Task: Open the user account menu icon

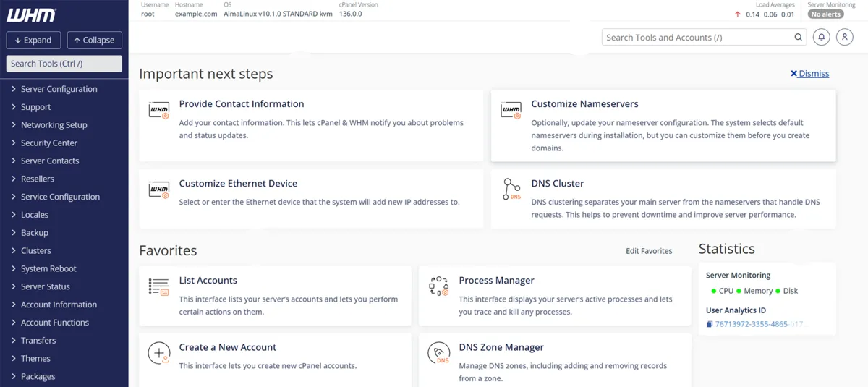Action: (844, 37)
